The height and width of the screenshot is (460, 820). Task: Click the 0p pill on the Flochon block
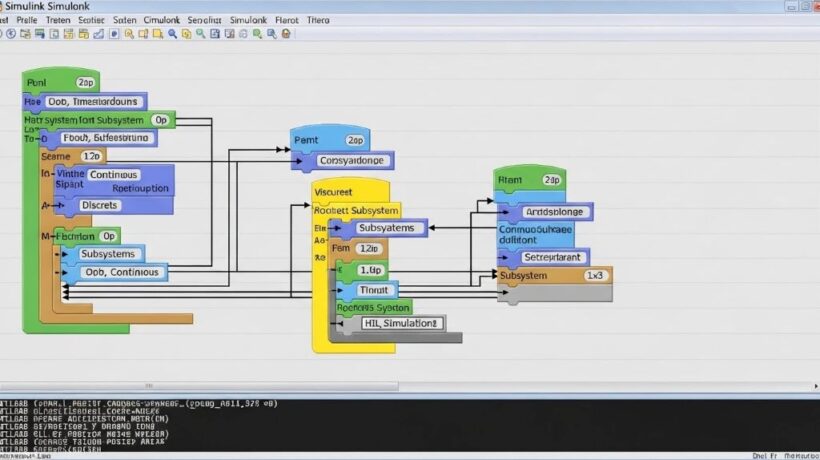point(108,236)
